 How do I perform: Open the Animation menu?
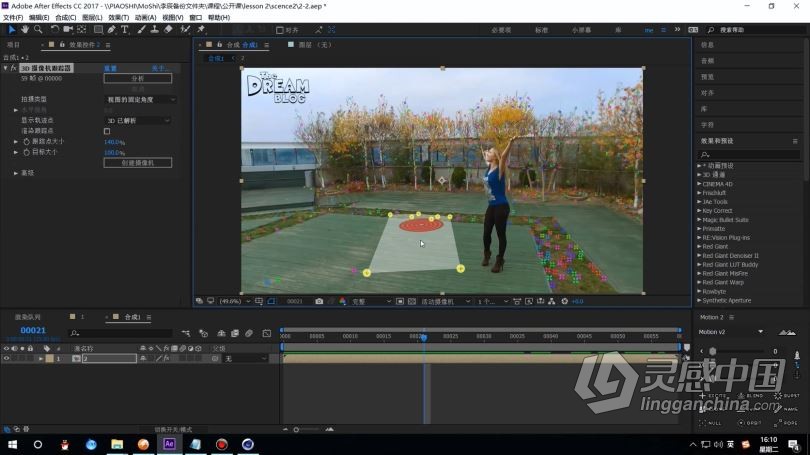145,18
